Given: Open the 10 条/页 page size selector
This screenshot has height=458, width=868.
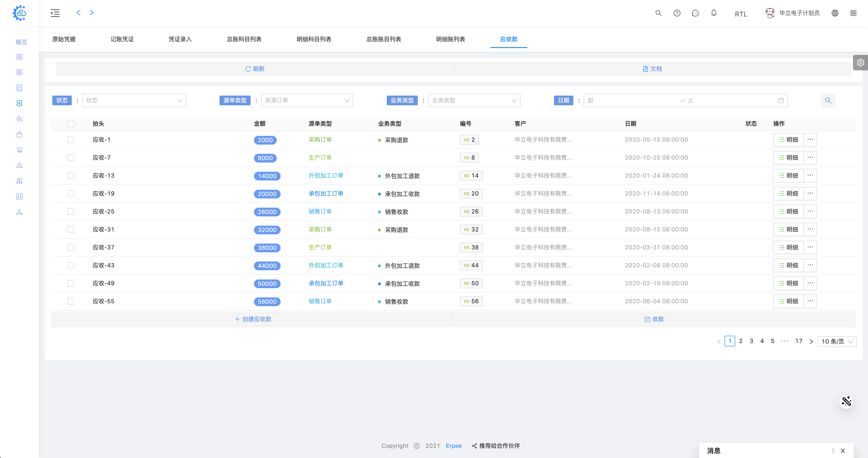Looking at the screenshot, I should (x=837, y=341).
